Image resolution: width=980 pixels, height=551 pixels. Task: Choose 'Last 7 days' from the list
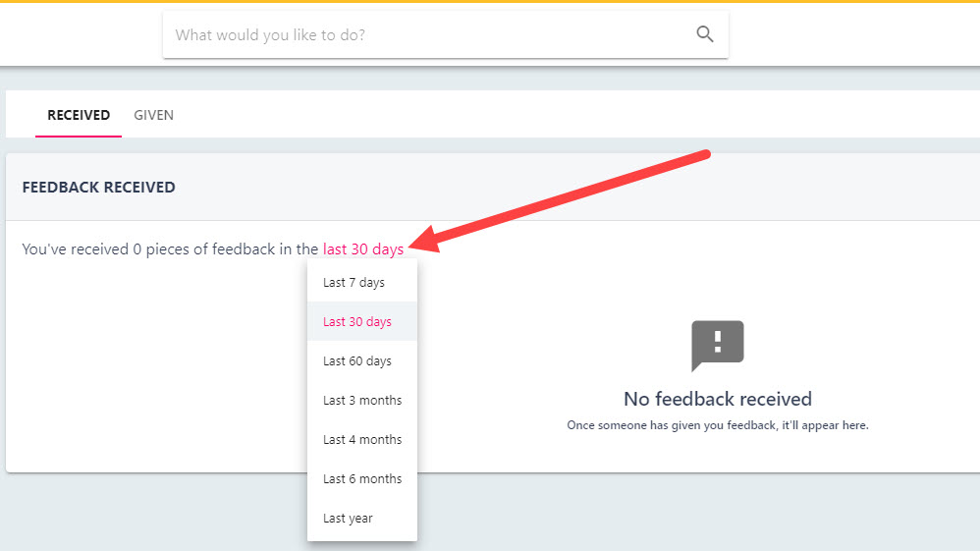(362, 283)
